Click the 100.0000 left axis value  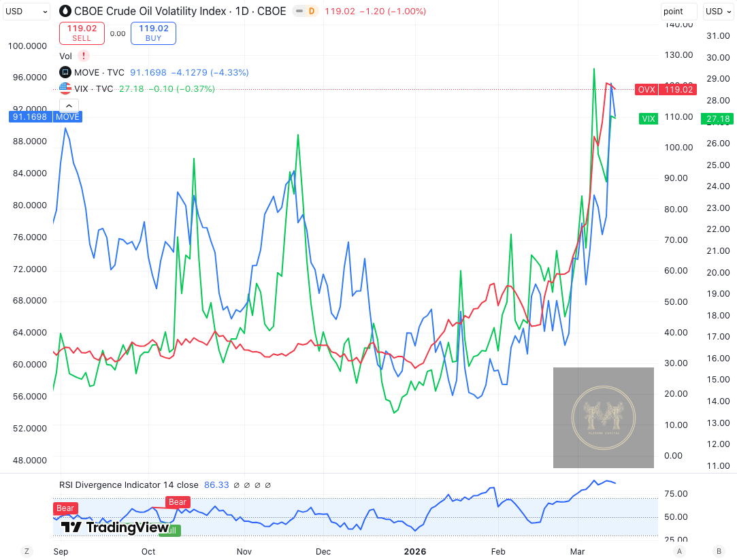coord(27,46)
